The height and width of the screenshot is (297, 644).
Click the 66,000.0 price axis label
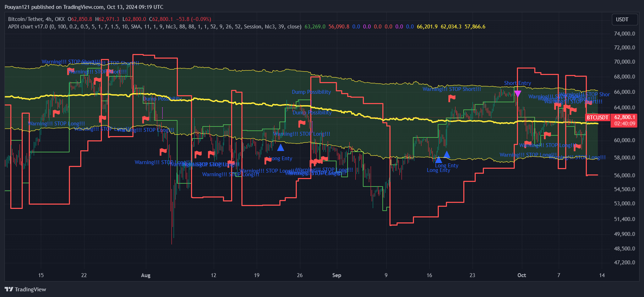click(x=624, y=92)
